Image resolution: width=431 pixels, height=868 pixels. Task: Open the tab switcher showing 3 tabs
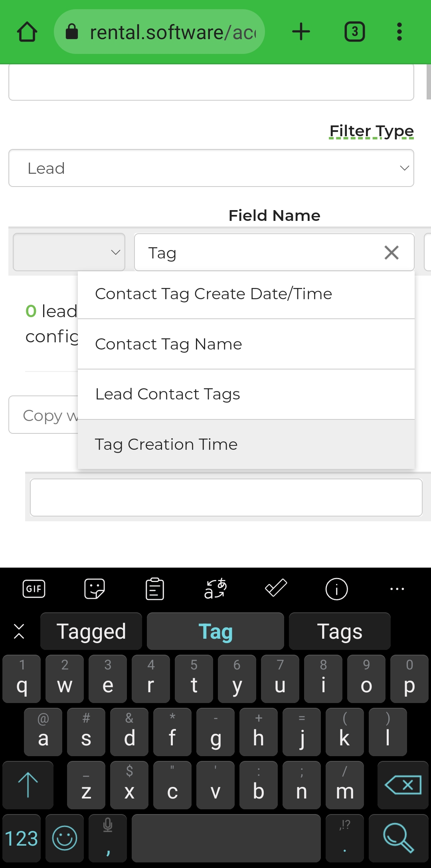354,32
